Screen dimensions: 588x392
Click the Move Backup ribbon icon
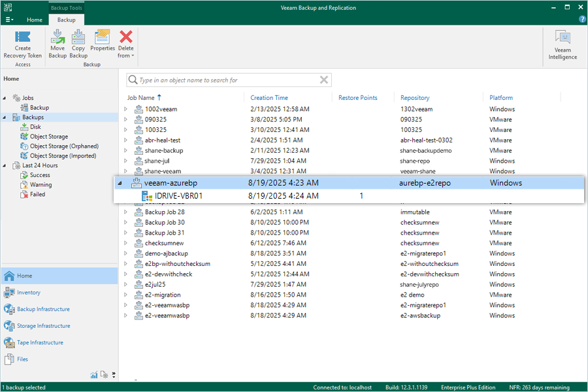[57, 37]
